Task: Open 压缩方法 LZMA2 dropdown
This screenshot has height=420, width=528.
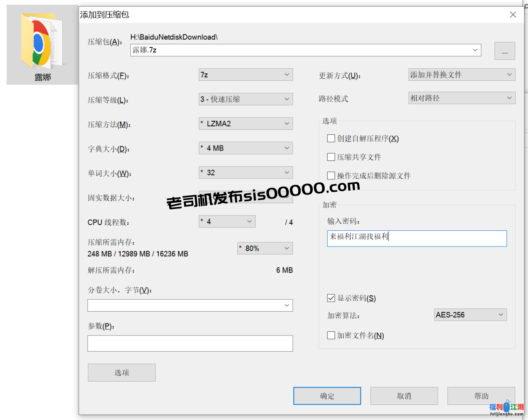Action: pyautogui.click(x=246, y=124)
